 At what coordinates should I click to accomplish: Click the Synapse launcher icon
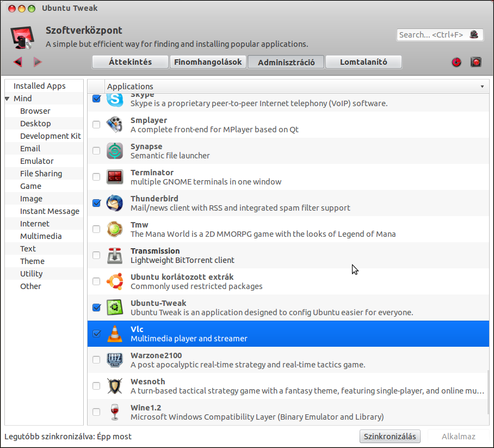pos(115,151)
